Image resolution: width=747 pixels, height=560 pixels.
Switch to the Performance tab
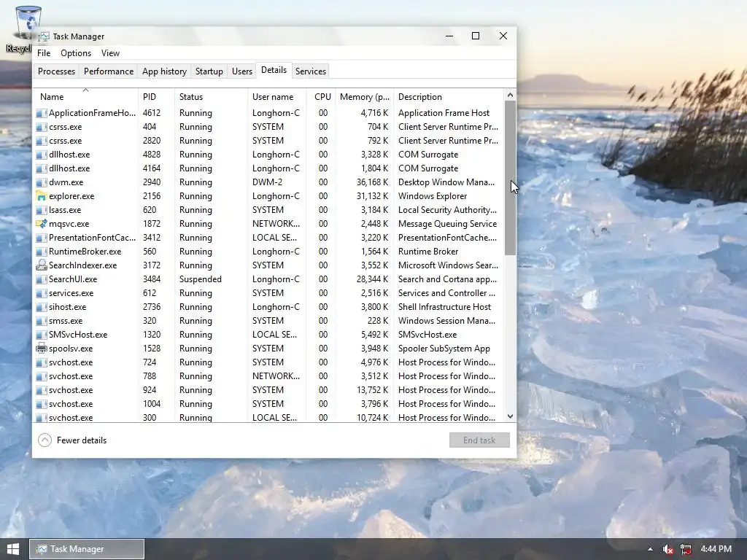(x=109, y=71)
